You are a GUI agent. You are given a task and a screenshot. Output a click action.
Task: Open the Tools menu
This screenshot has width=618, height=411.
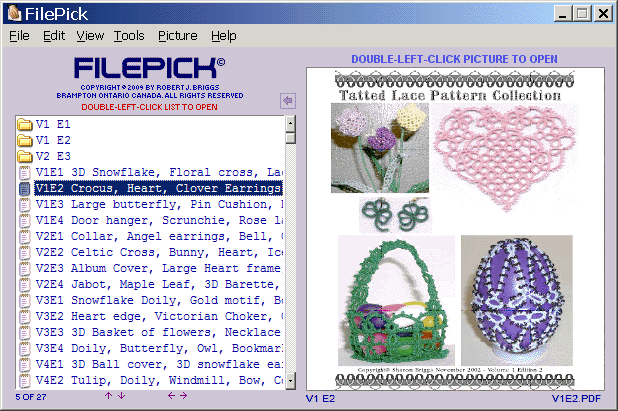click(129, 36)
